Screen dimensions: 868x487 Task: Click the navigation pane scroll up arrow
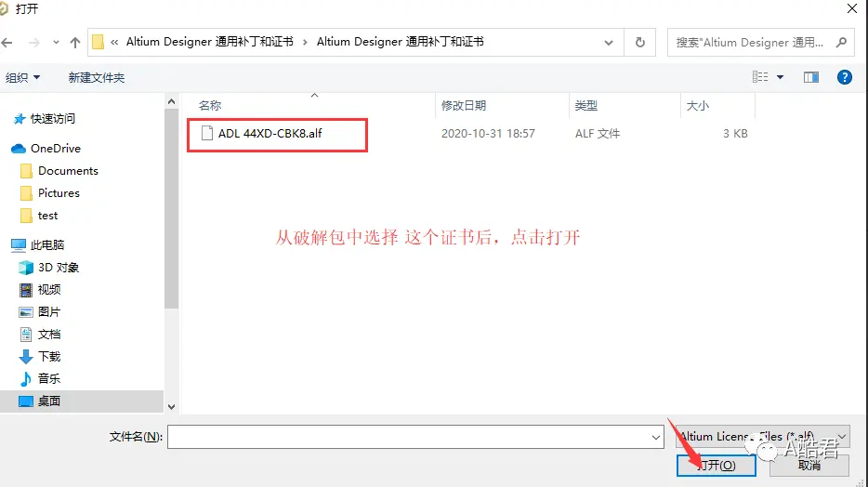[x=171, y=102]
